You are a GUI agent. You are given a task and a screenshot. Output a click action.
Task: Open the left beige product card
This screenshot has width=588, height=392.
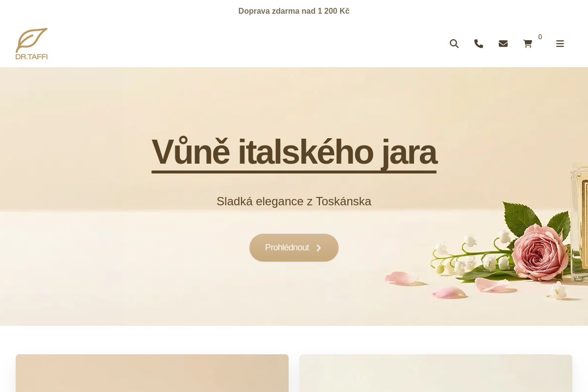pyautogui.click(x=152, y=373)
